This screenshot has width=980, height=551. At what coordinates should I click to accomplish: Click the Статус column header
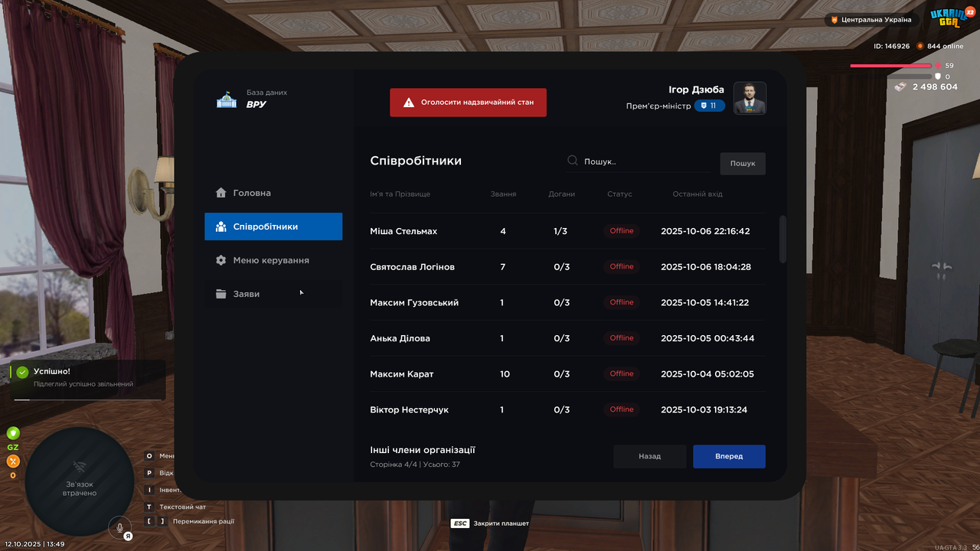point(619,194)
